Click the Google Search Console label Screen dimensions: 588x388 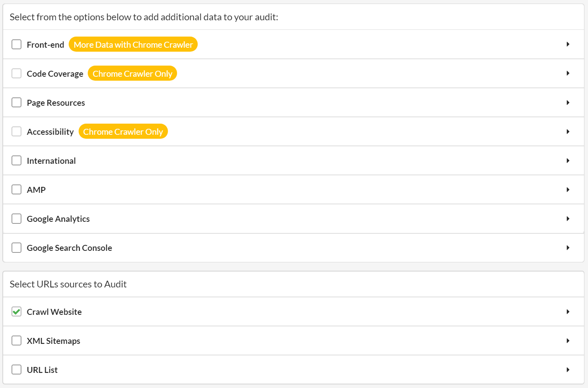(69, 248)
